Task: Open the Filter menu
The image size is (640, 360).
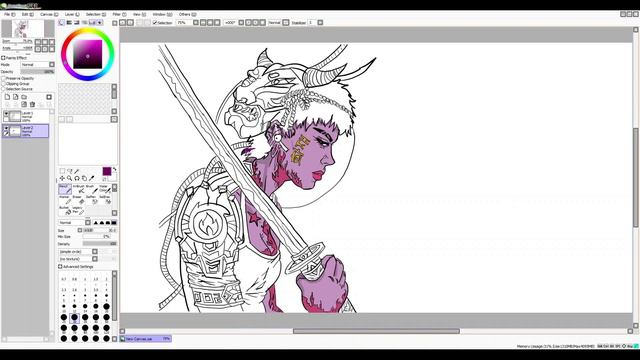Action: 119,14
